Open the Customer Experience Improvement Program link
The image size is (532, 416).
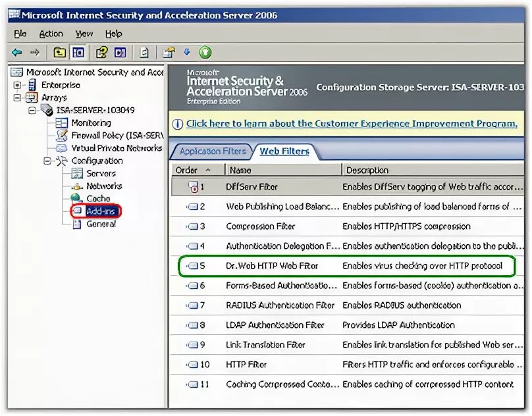352,124
